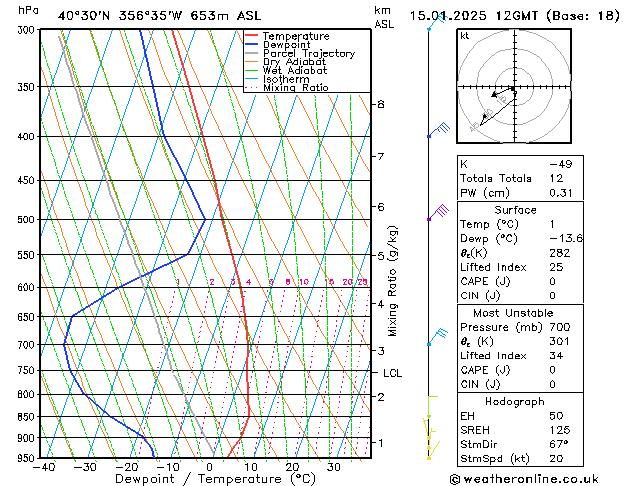629x486 pixels.
Task: Click the 500 hPa pressure axis label
Action: tap(26, 220)
